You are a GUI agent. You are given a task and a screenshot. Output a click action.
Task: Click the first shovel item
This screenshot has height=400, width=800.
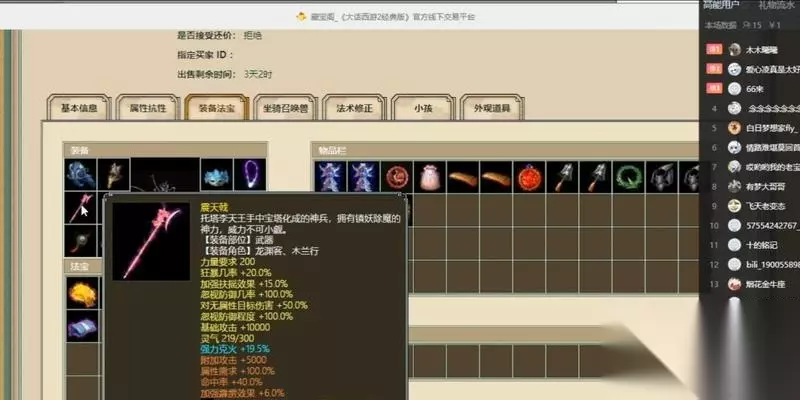(562, 177)
